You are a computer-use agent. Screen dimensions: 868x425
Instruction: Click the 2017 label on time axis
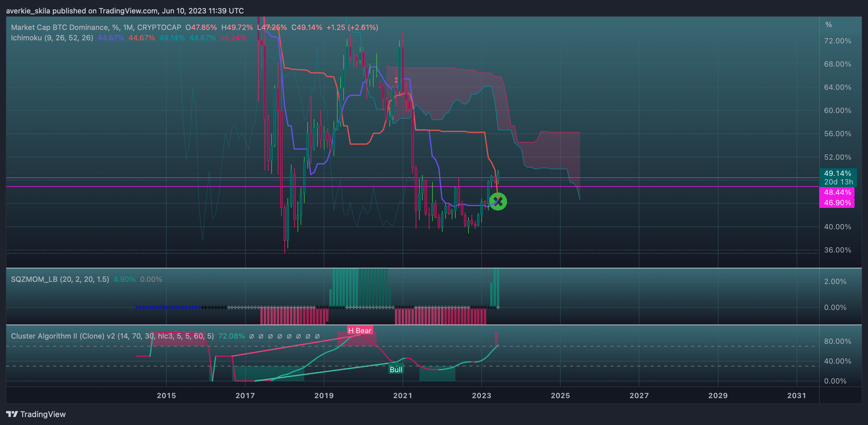[x=245, y=396]
